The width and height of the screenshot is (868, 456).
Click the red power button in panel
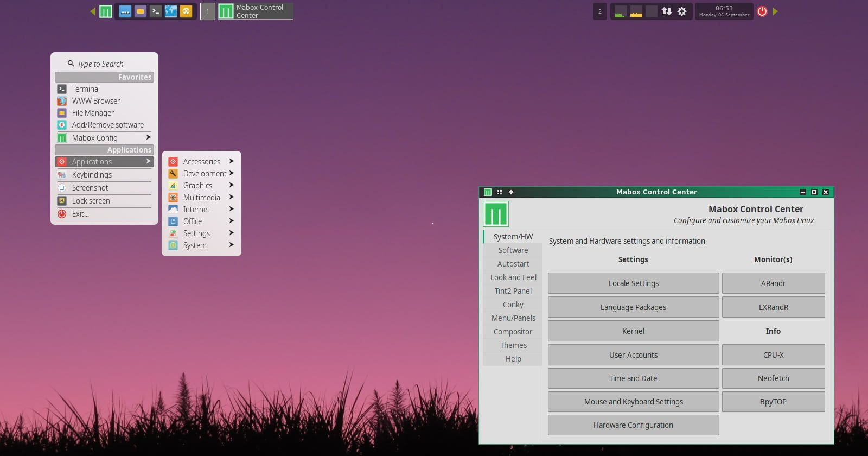point(762,11)
